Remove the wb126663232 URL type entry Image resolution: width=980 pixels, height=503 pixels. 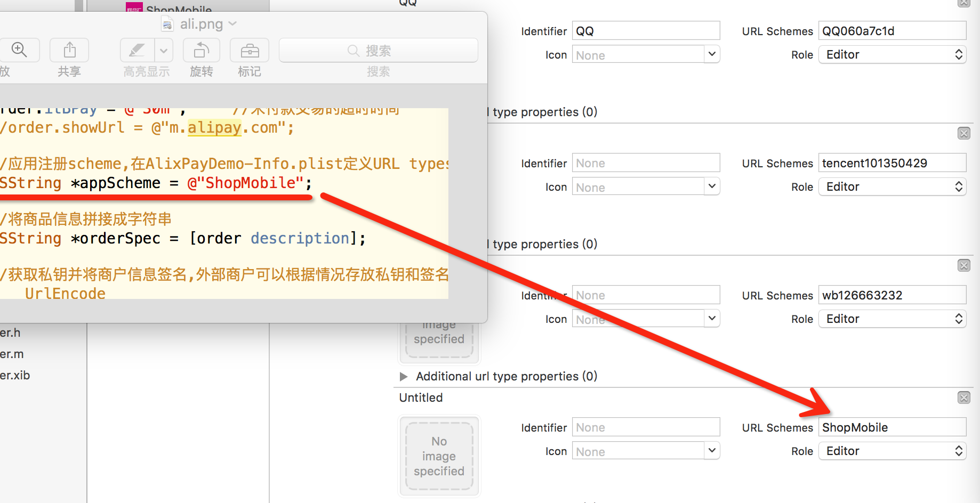(x=963, y=265)
